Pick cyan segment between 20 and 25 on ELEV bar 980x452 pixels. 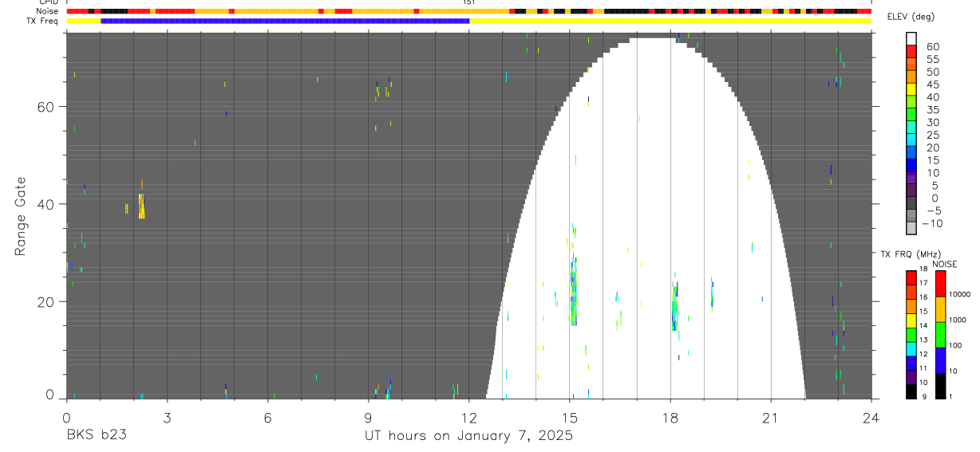click(x=911, y=141)
